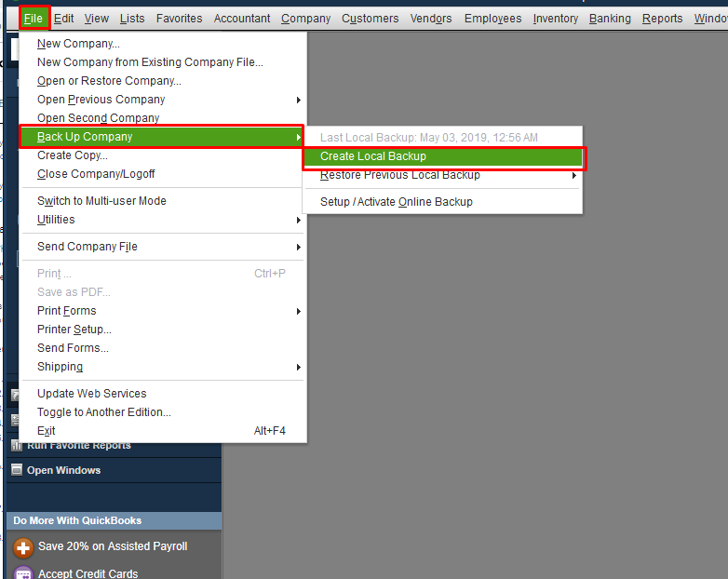
Task: Click the Run Favorite Reports chart icon
Action: point(17,446)
